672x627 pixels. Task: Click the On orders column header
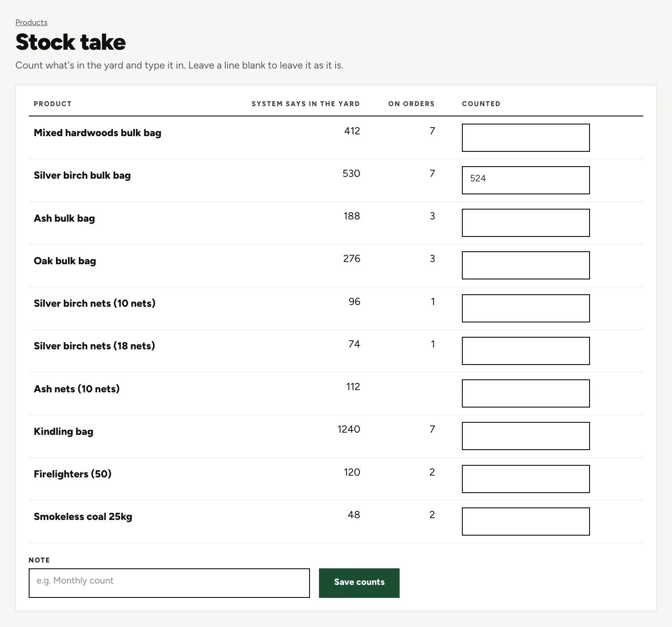411,104
